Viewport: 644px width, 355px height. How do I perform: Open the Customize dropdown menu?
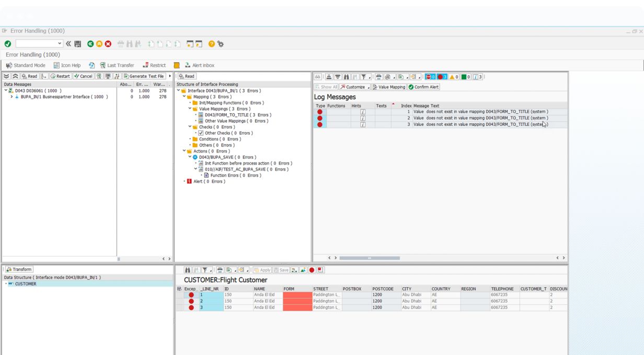(355, 87)
